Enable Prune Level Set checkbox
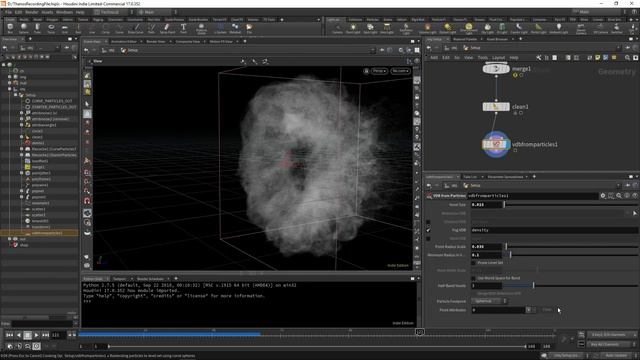Image resolution: width=640 pixels, height=360 pixels. [473, 263]
